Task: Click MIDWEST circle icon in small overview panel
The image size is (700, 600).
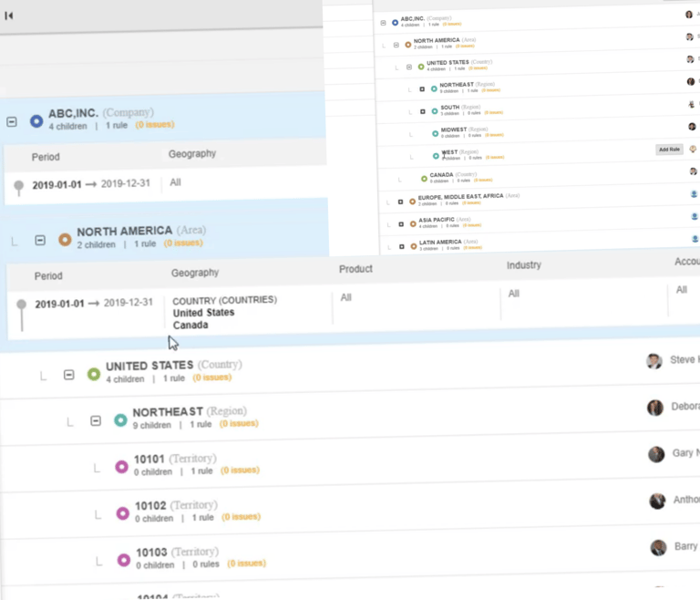Action: (x=436, y=133)
